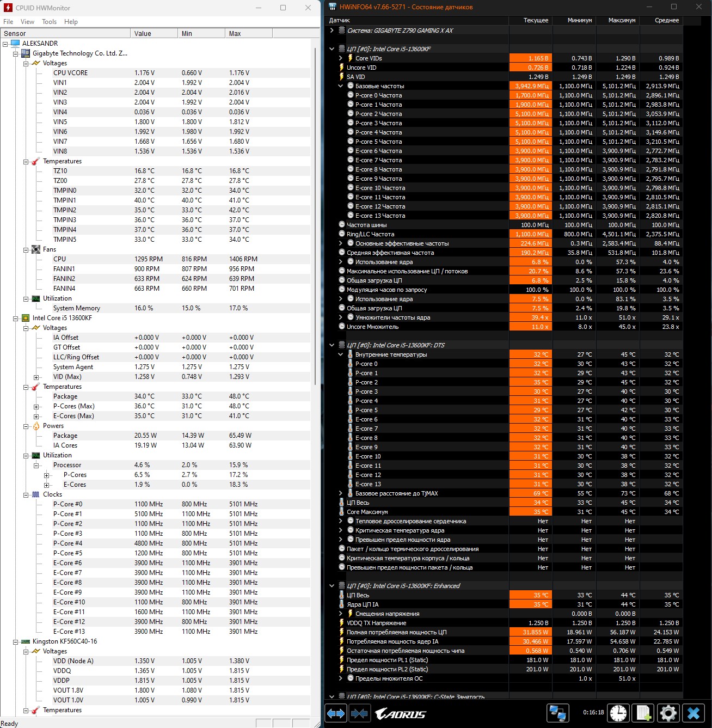Click the ALEKSANDR computer icon in HWMonitor
The image size is (712, 728).
coord(15,44)
